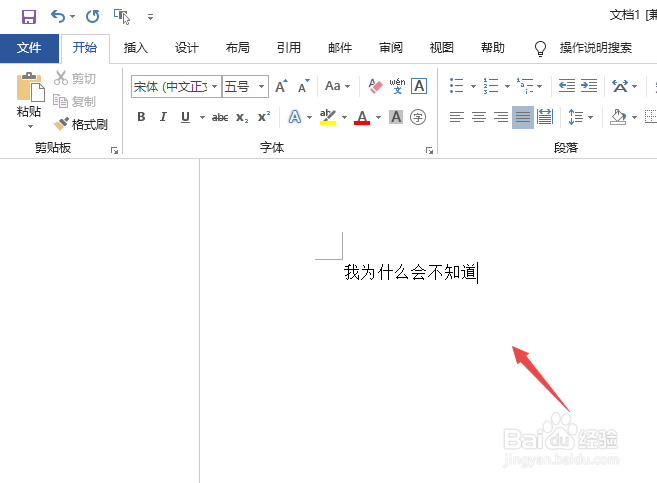The width and height of the screenshot is (657, 483).
Task: Click the Asian layout icon
Action: pyautogui.click(x=620, y=86)
